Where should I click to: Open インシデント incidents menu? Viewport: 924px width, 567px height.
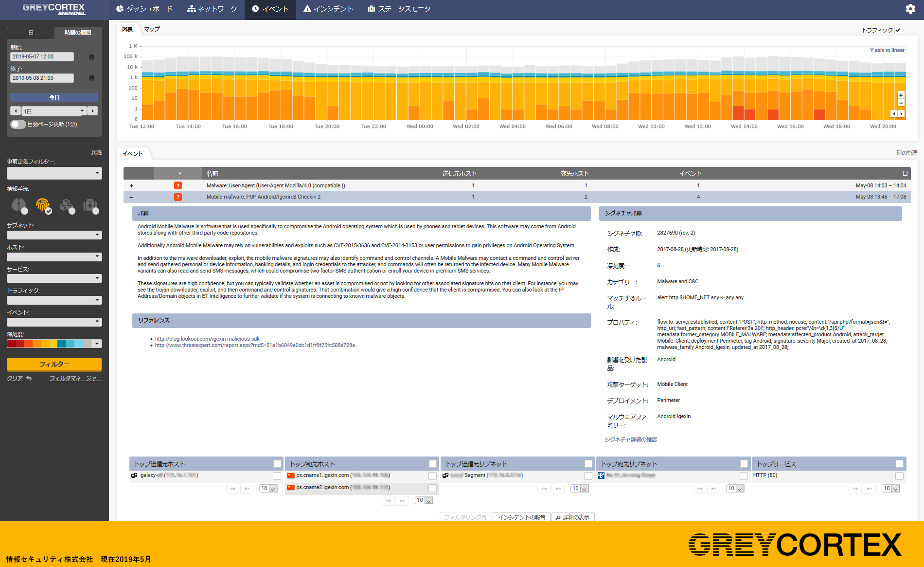[328, 9]
